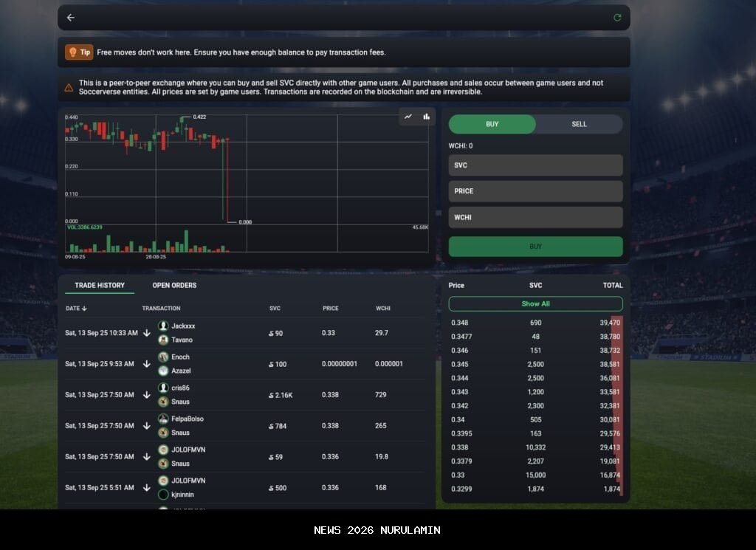Expand order book with Show All

pyautogui.click(x=535, y=304)
